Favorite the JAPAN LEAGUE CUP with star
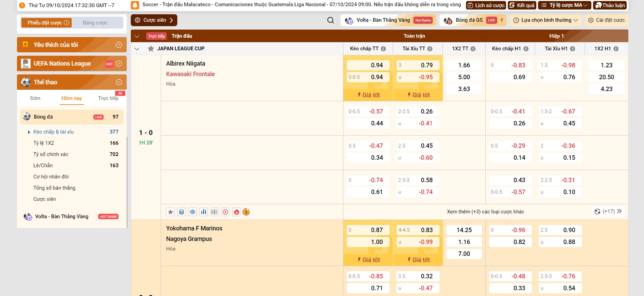The height and width of the screenshot is (296, 644). tap(151, 49)
